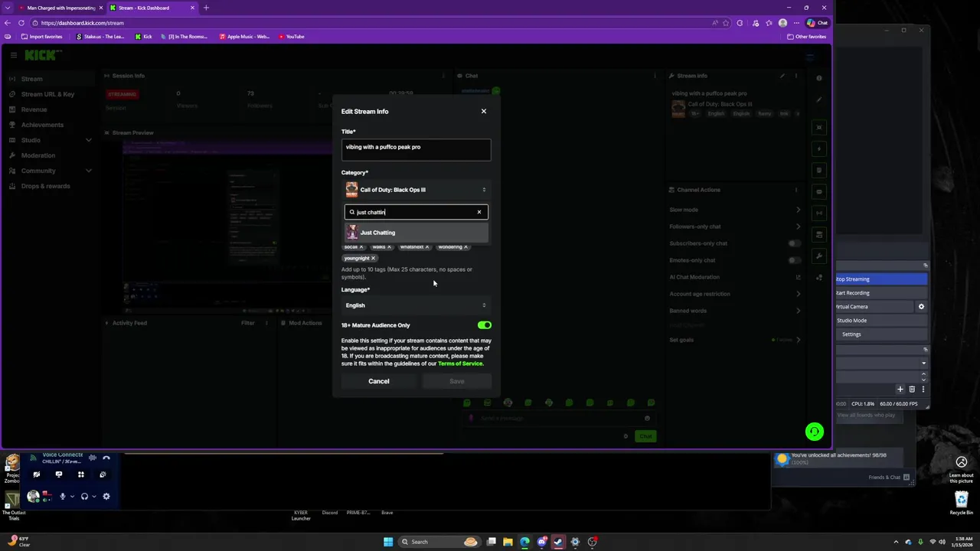Open the Chat panel options menu
The image size is (980, 551).
pos(654,76)
